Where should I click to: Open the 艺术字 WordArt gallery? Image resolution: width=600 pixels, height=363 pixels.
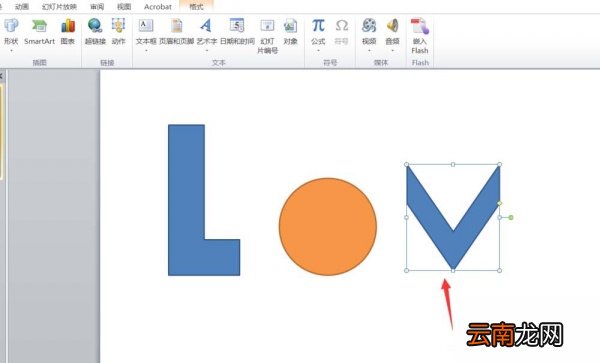(207, 33)
